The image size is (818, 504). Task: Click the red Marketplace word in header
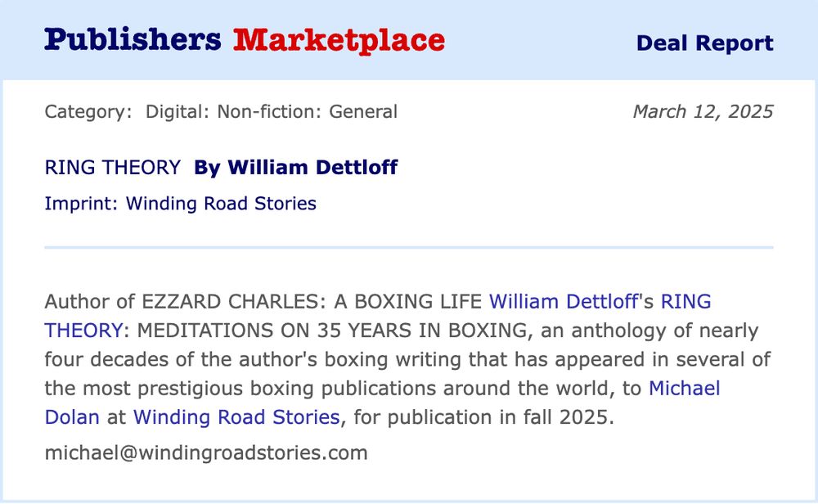point(339,39)
